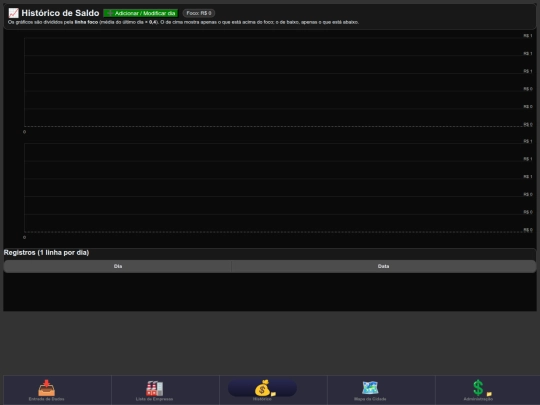Click the Adicionar / Modificar dia button
The height and width of the screenshot is (405, 540).
141,13
